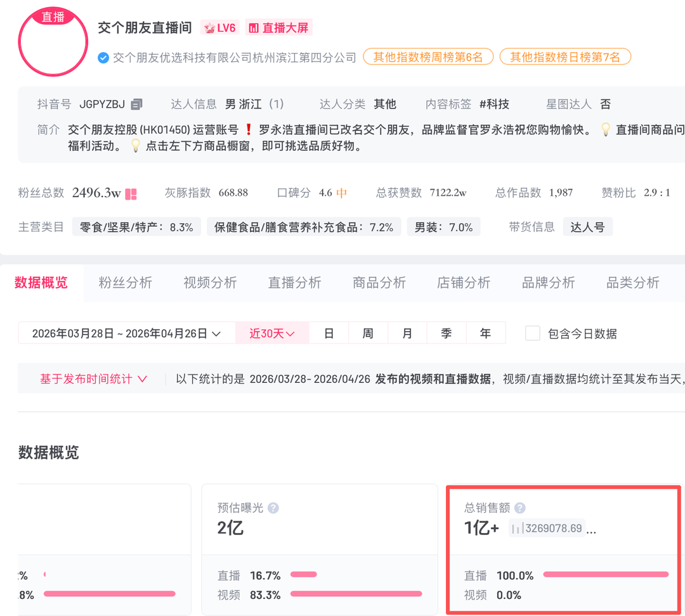Viewport: 685px width, 616px height.
Task: Expand the 近30天 period dropdown
Action: point(272,333)
